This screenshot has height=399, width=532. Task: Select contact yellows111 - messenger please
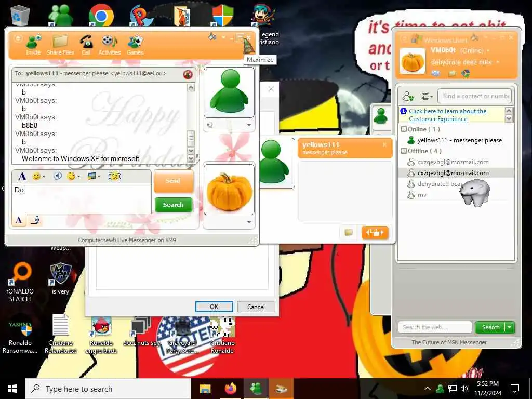point(456,140)
